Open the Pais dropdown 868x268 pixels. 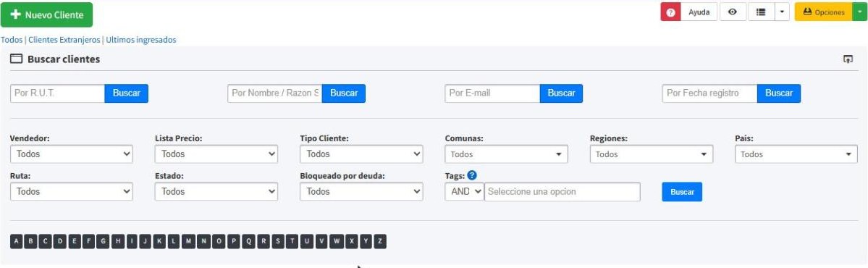tap(796, 154)
